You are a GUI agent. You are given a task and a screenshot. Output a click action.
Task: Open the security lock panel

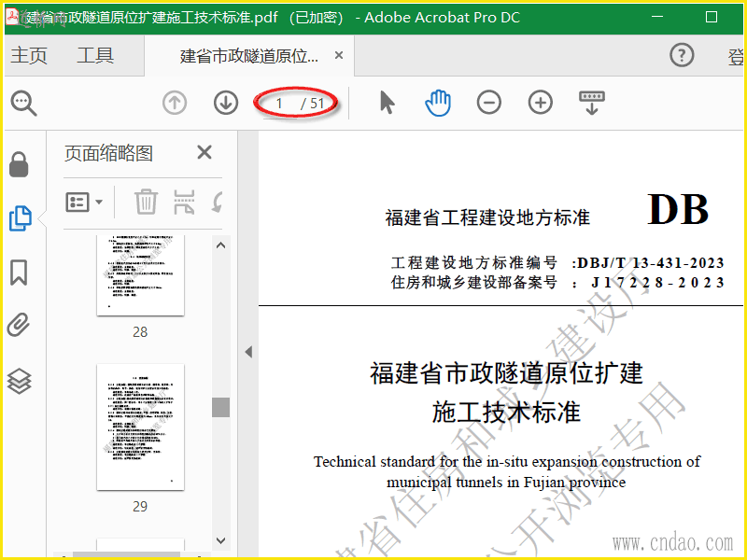pyautogui.click(x=19, y=165)
